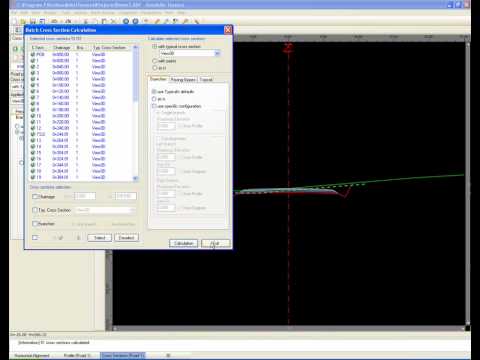Screen dimensions: 480x360
Task: Click the Chainage column header
Action: (62, 48)
